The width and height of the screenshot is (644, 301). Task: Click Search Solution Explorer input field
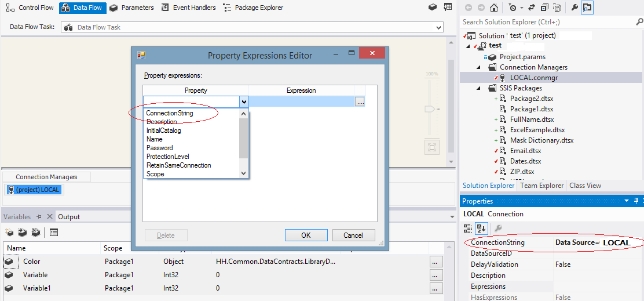click(547, 22)
